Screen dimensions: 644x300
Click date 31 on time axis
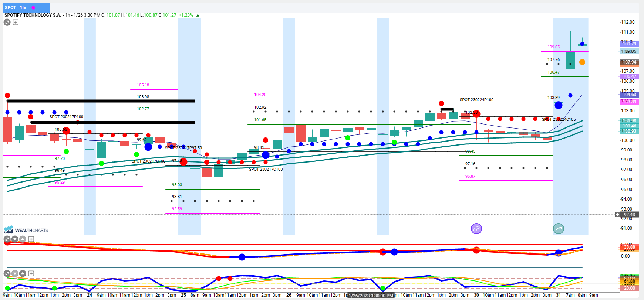pyautogui.click(x=558, y=295)
